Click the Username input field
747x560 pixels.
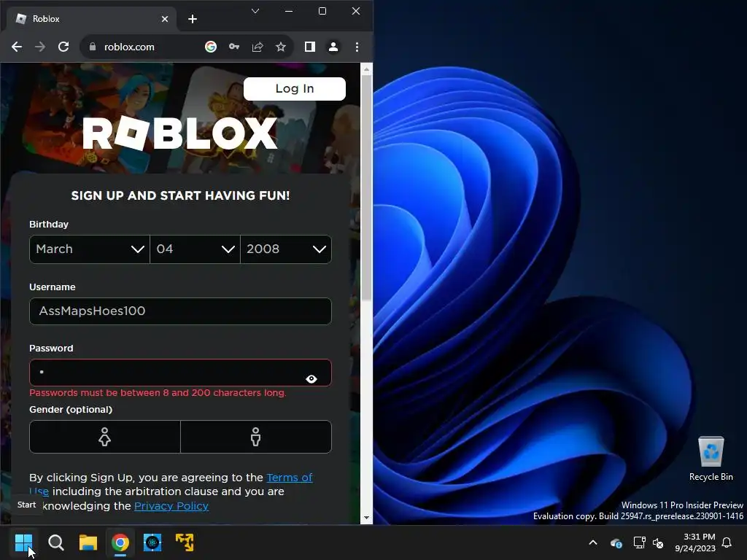click(x=180, y=311)
